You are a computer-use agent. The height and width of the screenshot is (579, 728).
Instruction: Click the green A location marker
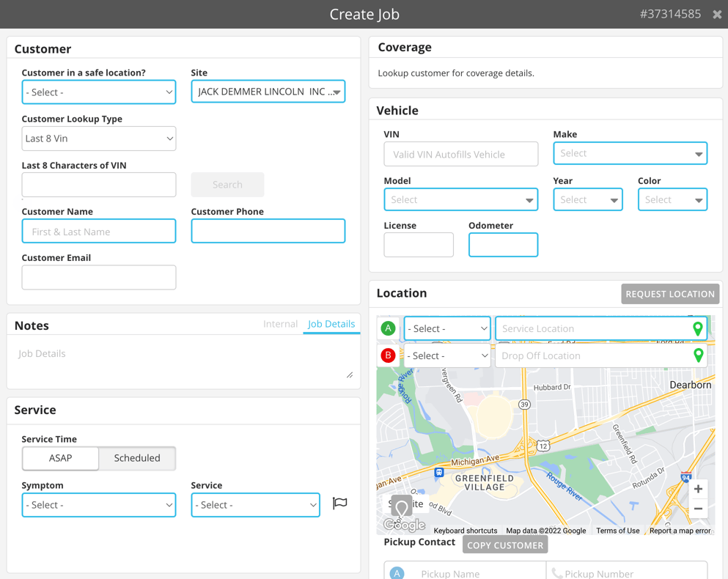[388, 329]
